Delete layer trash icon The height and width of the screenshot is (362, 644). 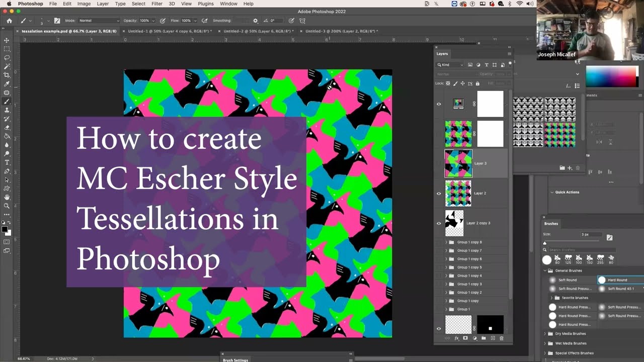(x=501, y=338)
